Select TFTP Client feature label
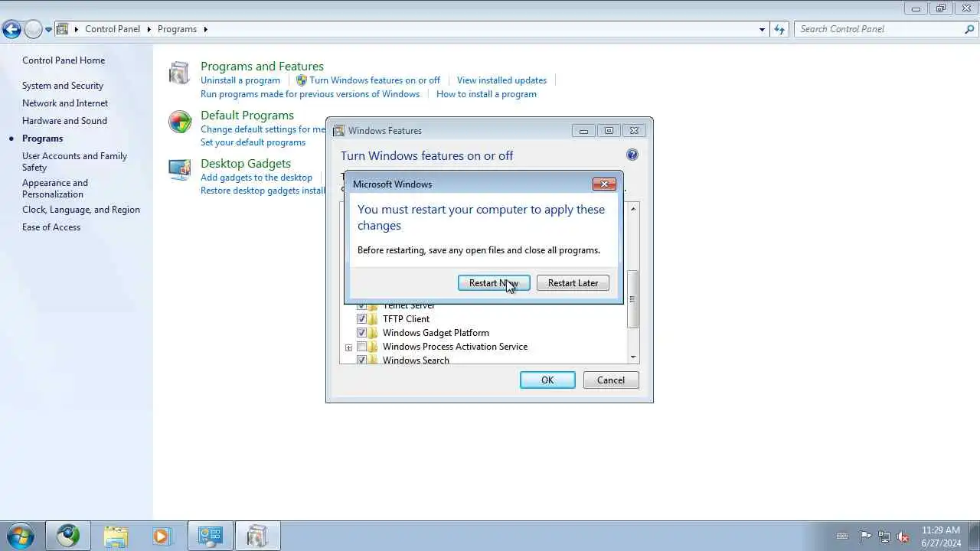Screen dimensions: 980x551 406,319
